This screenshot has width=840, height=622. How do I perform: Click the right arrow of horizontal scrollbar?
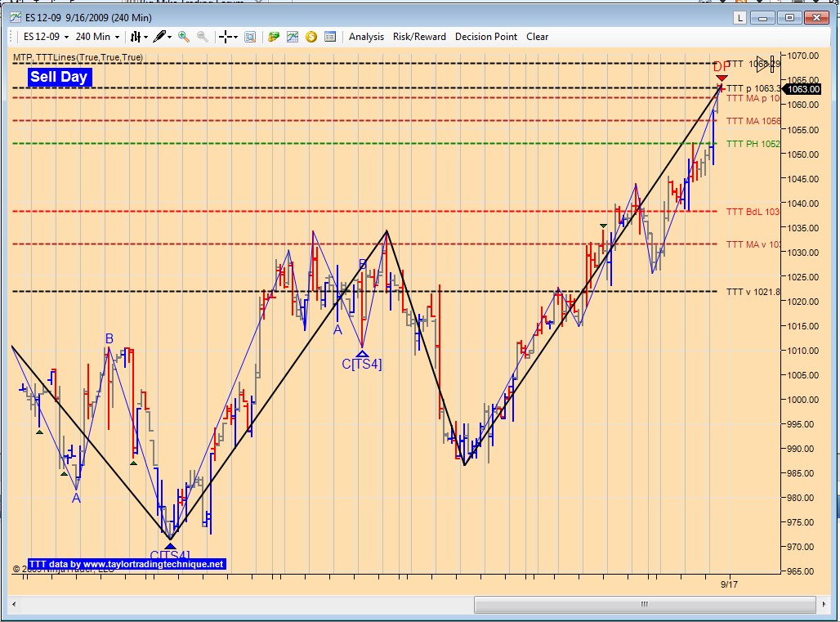coord(824,604)
